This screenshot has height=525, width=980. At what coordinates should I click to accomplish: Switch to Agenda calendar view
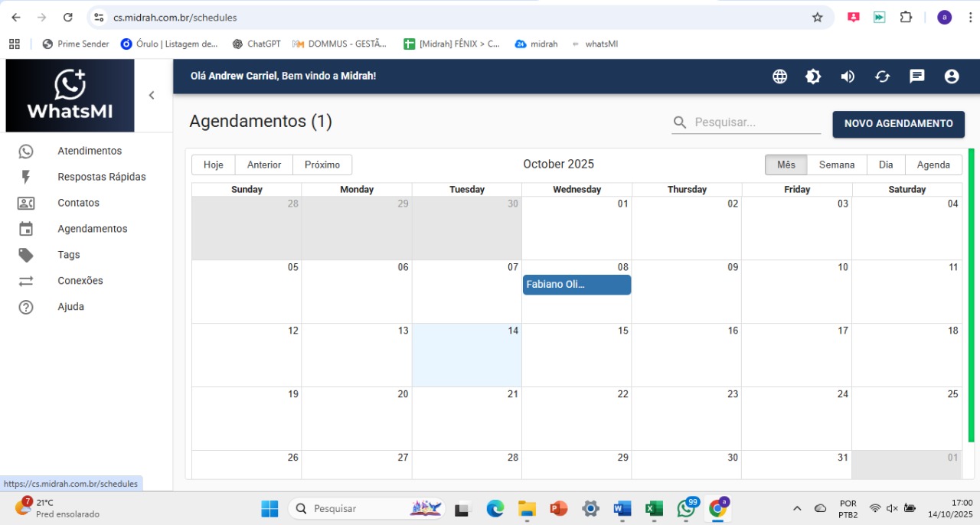pos(933,165)
